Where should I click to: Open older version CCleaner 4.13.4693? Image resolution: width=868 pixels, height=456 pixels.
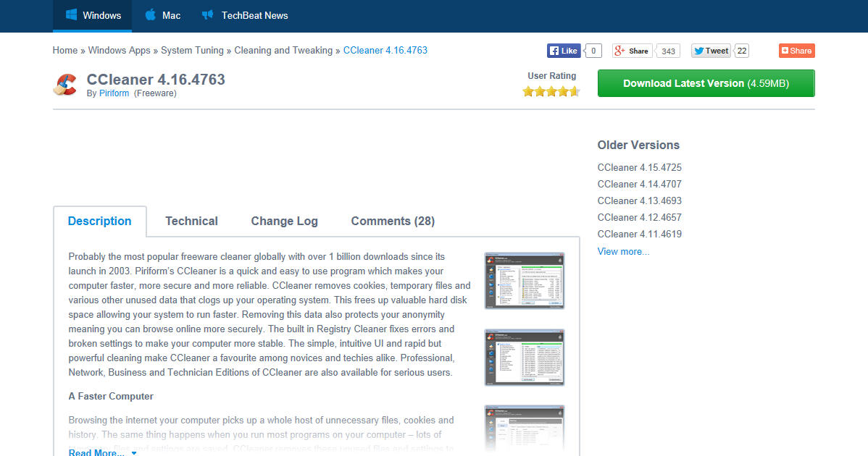(639, 200)
